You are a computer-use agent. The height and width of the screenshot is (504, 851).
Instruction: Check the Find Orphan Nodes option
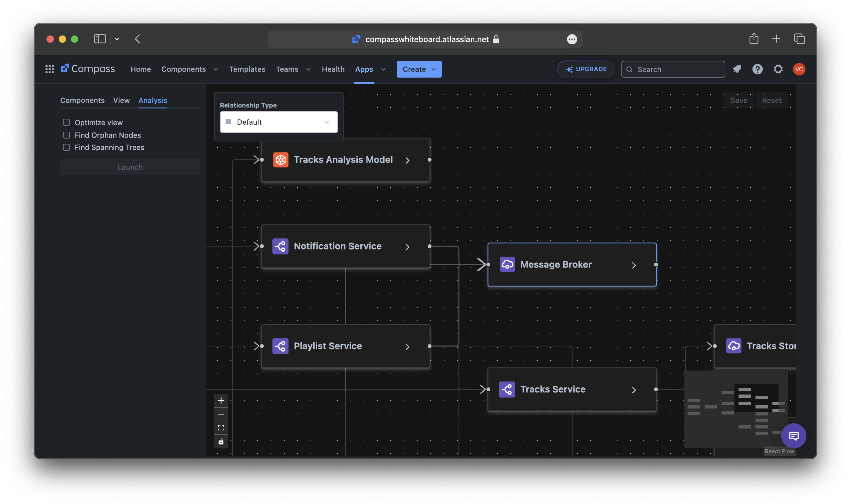click(x=67, y=135)
